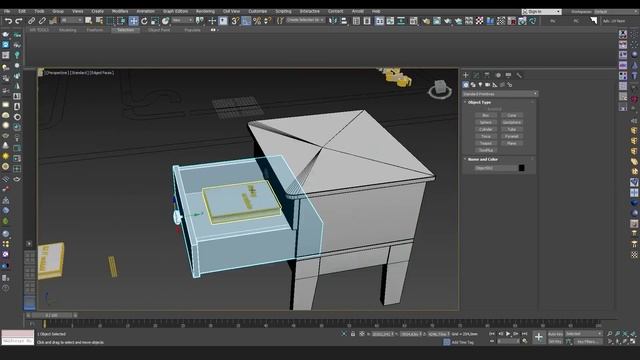Image resolution: width=640 pixels, height=360 pixels.
Task: Click the Redo arrow in main toolbar
Action: tap(19, 21)
